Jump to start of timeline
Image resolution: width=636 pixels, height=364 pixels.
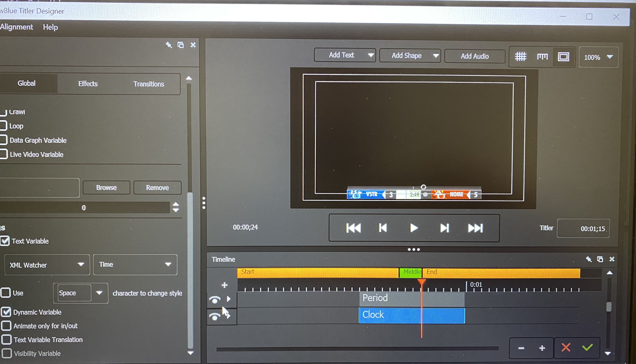click(x=353, y=228)
